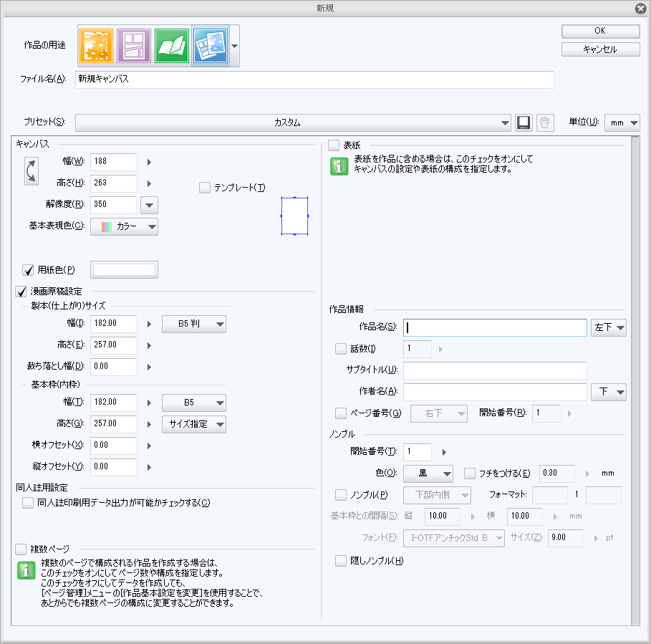
Task: Click the green info icon under 表紙
Action: 339,166
